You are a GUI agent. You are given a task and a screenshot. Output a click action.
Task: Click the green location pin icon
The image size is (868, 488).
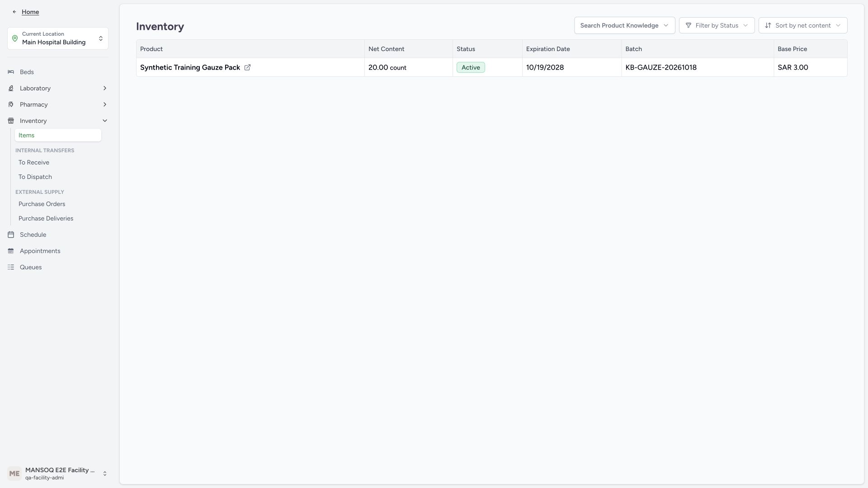point(15,38)
